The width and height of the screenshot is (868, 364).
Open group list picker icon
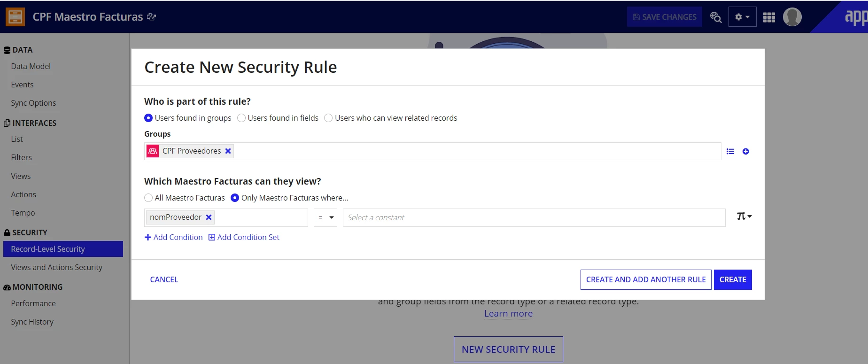[x=730, y=151]
